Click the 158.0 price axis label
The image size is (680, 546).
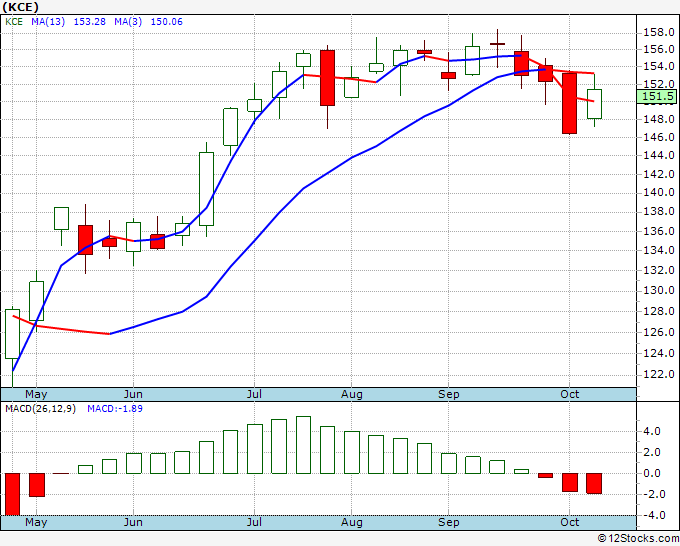point(658,33)
